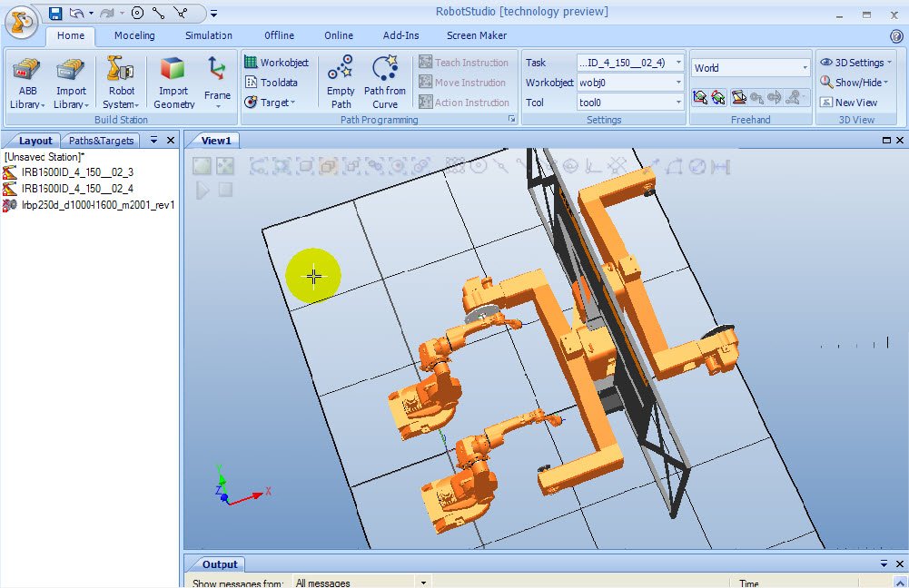
Task: Open RobotStudio help icon
Action: pyautogui.click(x=896, y=36)
